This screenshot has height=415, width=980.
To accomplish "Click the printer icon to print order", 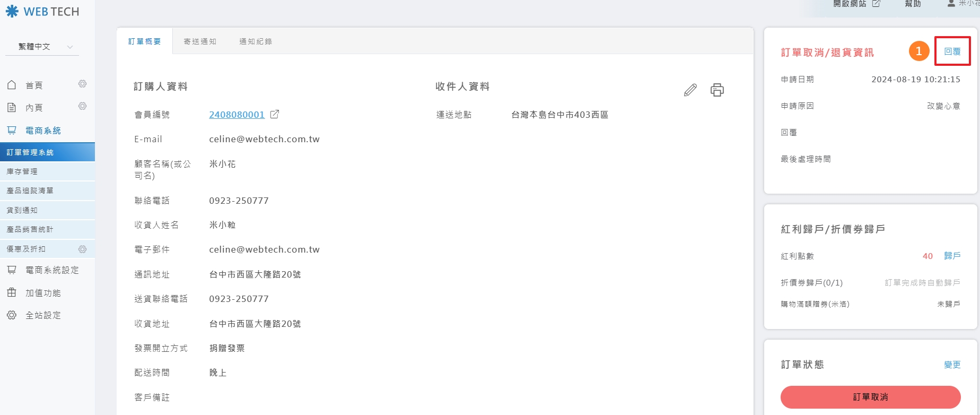I will tap(717, 90).
